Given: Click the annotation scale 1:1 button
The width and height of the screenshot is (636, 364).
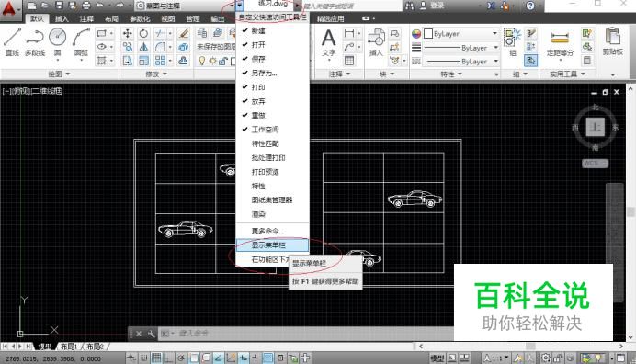Looking at the screenshot, I should [x=495, y=358].
